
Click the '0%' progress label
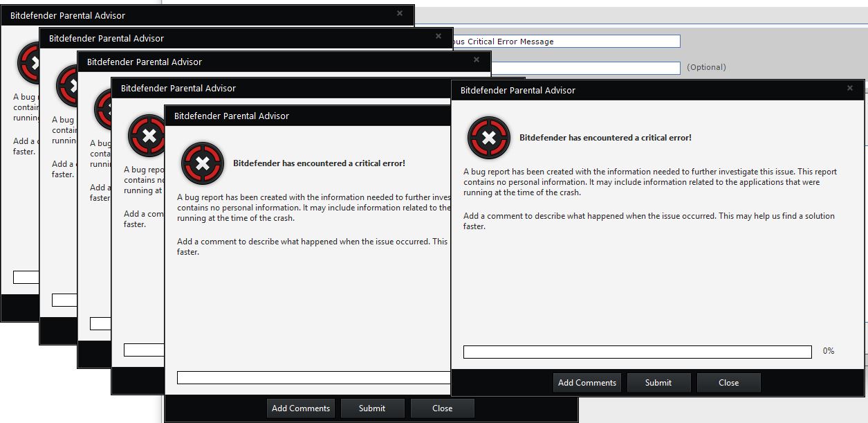pyautogui.click(x=829, y=351)
